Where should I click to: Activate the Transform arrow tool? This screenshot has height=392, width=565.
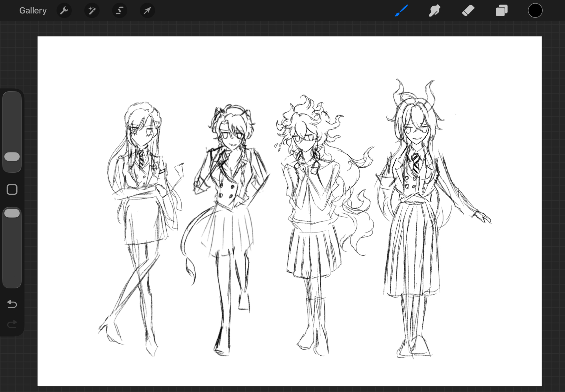point(147,11)
